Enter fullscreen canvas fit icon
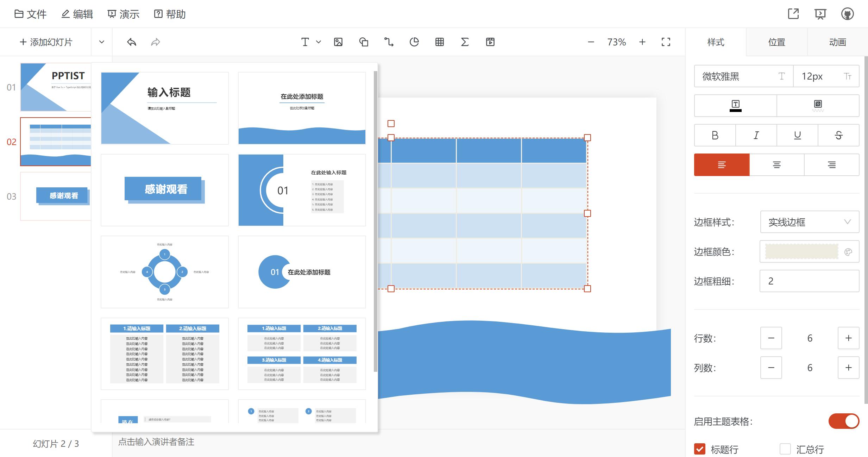Image resolution: width=868 pixels, height=457 pixels. tap(666, 42)
